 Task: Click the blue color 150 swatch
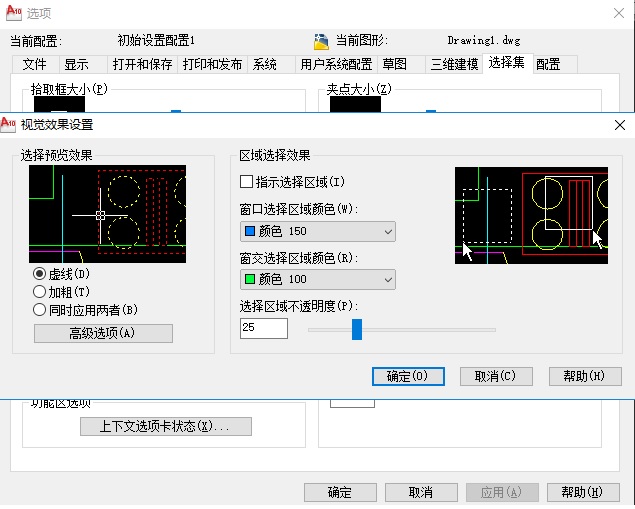tap(250, 231)
